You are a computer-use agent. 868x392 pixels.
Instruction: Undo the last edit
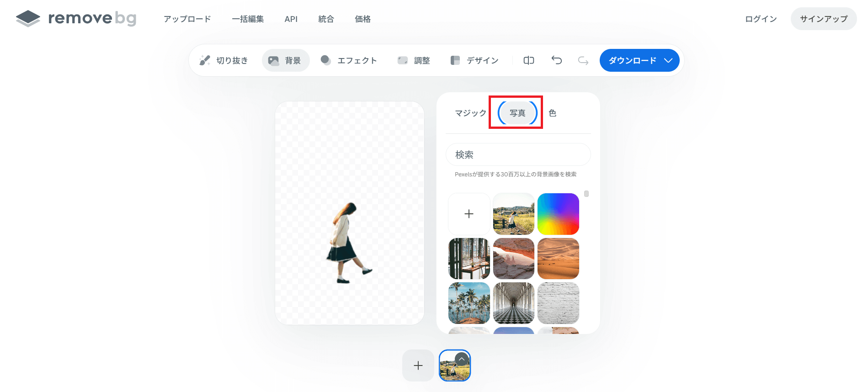(x=556, y=60)
